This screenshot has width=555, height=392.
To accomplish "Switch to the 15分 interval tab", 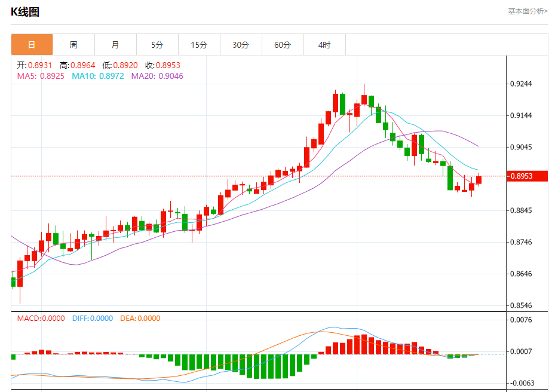I will click(x=199, y=45).
